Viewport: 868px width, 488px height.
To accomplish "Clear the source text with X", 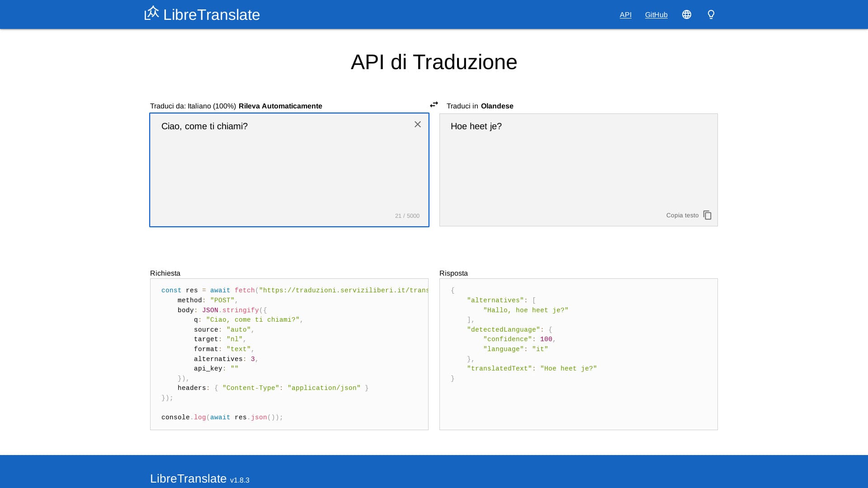I will pos(418,124).
